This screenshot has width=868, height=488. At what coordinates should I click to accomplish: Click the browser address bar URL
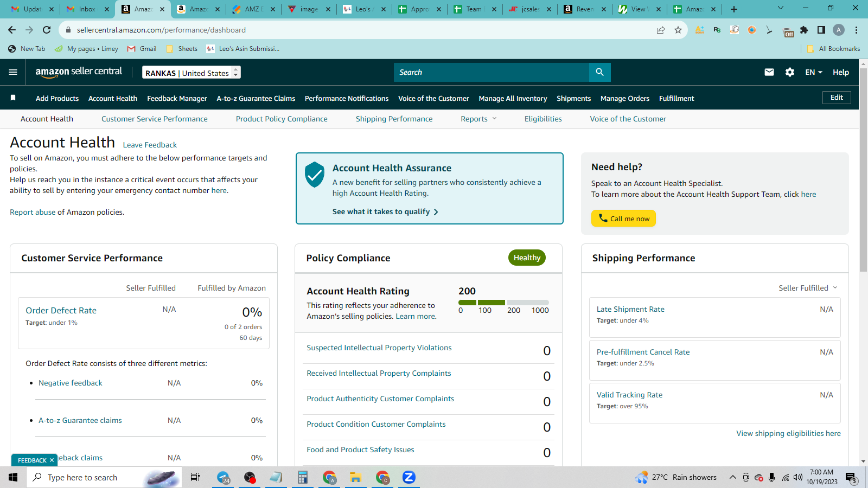pyautogui.click(x=161, y=30)
